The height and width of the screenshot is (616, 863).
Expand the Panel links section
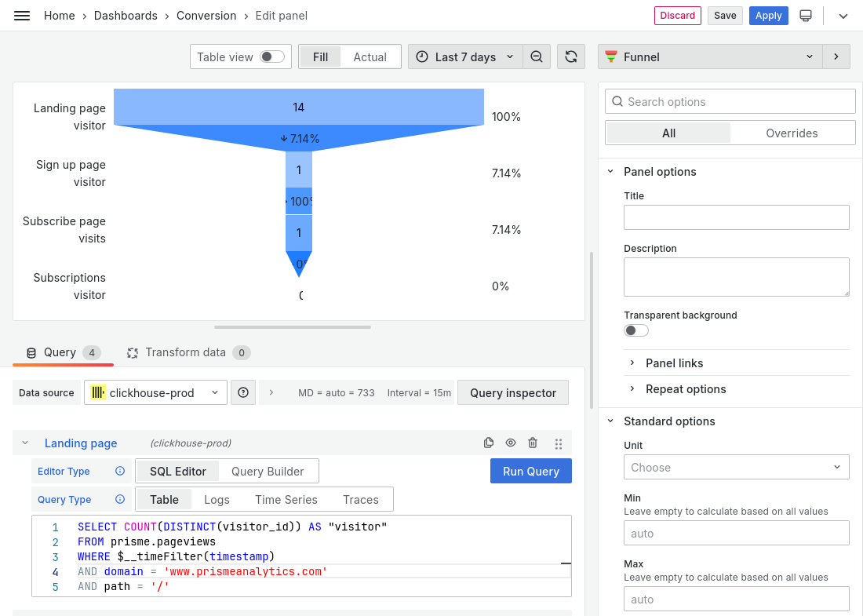(674, 363)
